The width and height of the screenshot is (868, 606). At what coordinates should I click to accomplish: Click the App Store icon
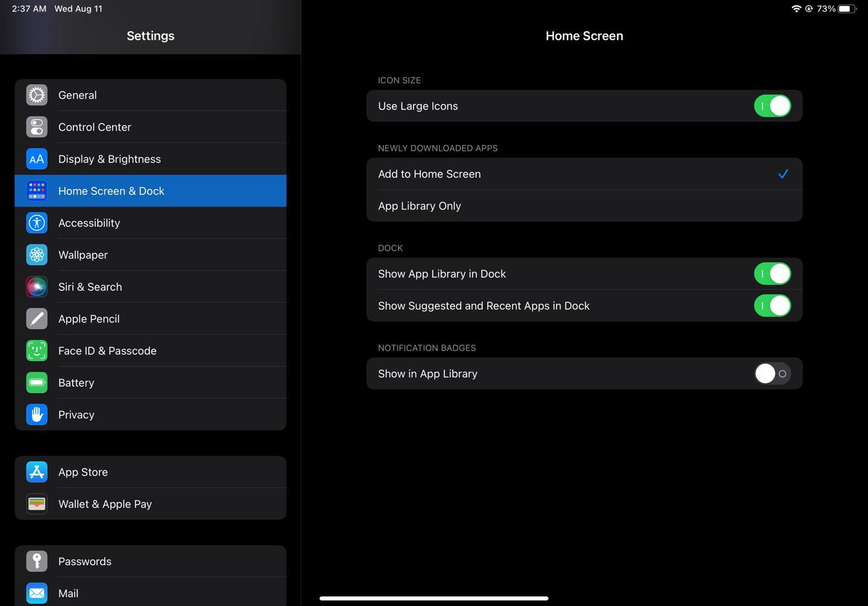pos(37,472)
